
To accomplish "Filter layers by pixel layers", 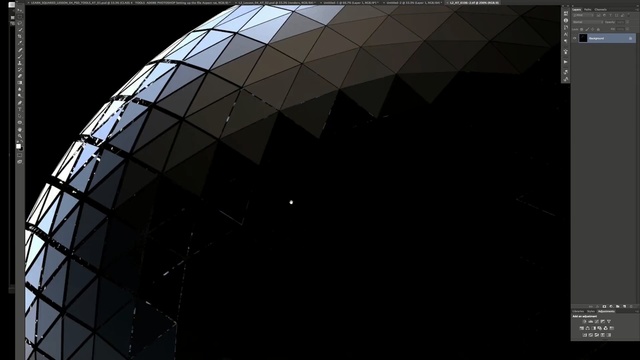I will pos(598,15).
